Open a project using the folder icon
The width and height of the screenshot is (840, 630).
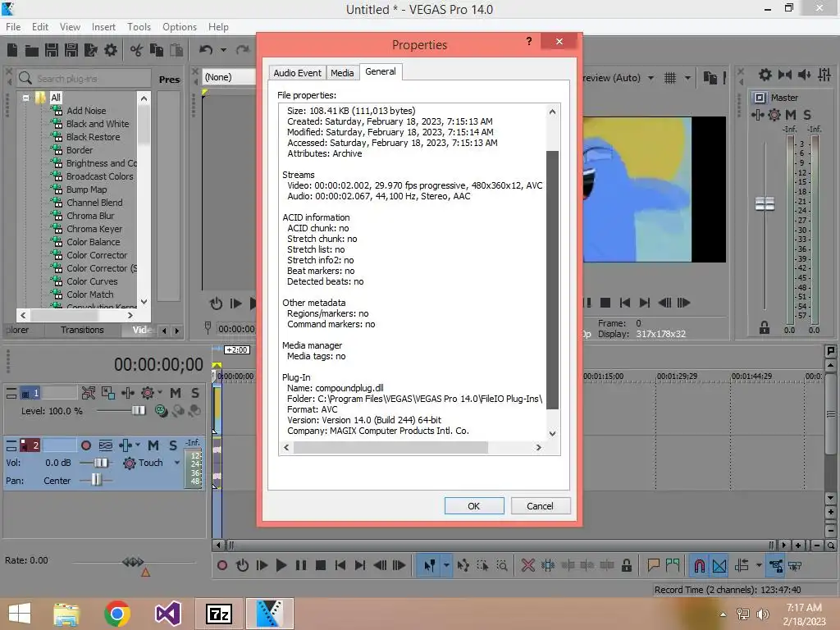click(32, 50)
